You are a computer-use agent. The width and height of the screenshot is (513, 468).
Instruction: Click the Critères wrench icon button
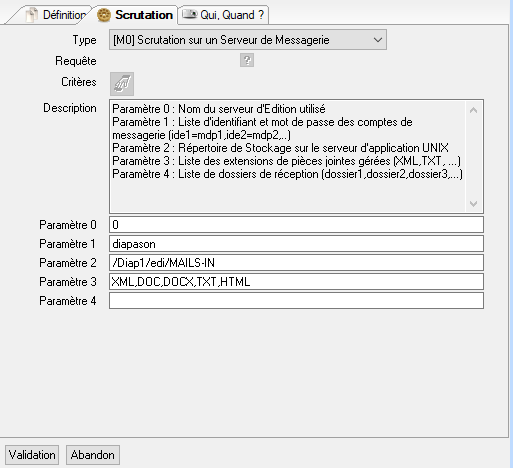122,84
